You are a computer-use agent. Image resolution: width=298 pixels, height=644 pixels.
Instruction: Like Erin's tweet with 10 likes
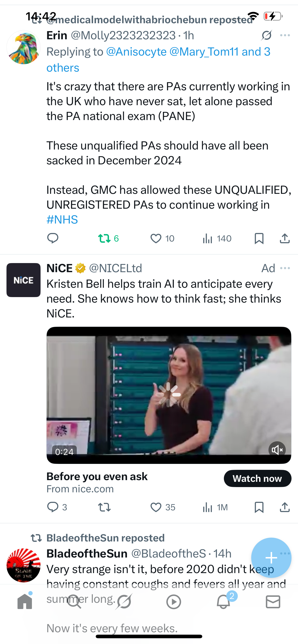tap(156, 238)
